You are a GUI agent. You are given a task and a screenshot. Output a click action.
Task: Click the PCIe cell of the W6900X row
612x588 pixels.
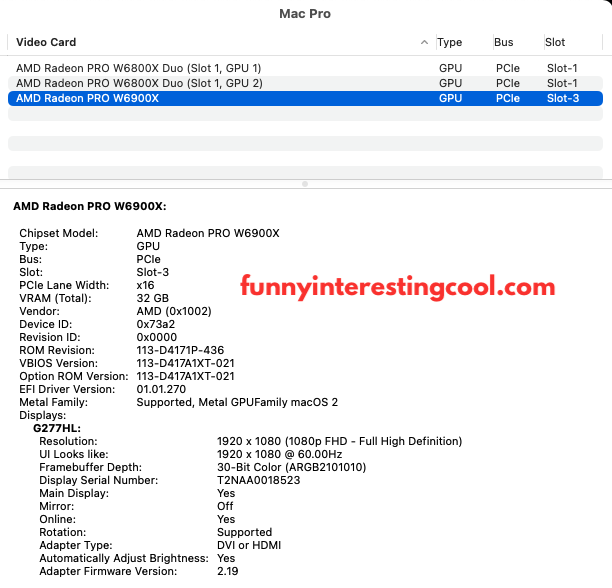[x=508, y=98]
